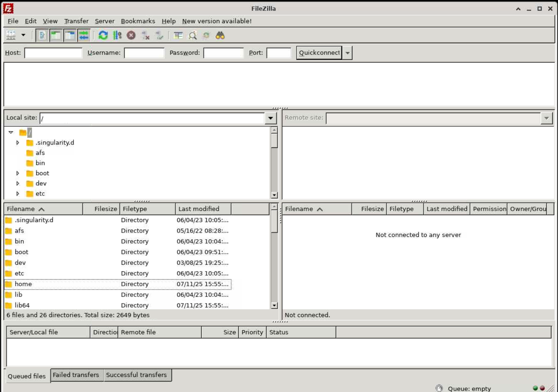Toggle processing of the transfer queue
Viewport: 558px width, 392px height.
click(x=117, y=35)
